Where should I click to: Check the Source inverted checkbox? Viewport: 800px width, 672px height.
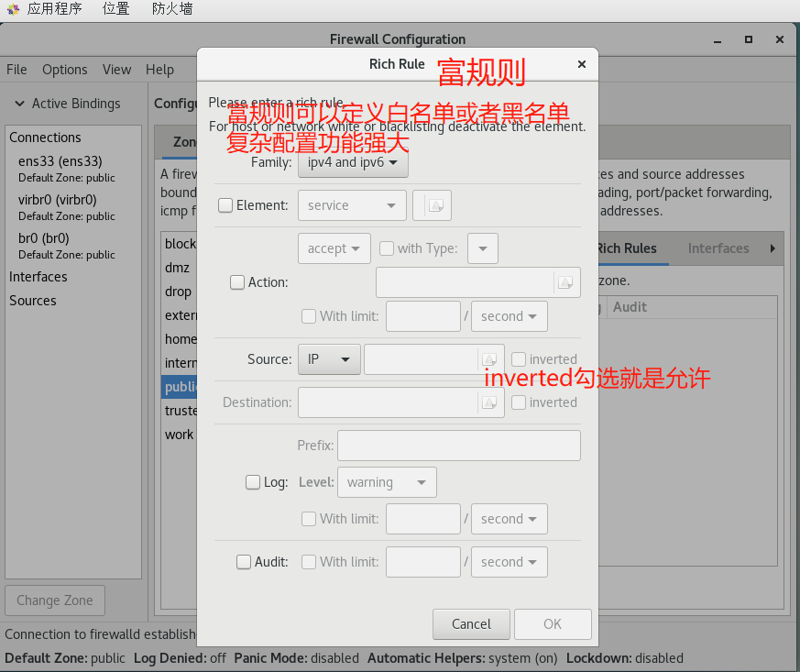click(x=519, y=359)
